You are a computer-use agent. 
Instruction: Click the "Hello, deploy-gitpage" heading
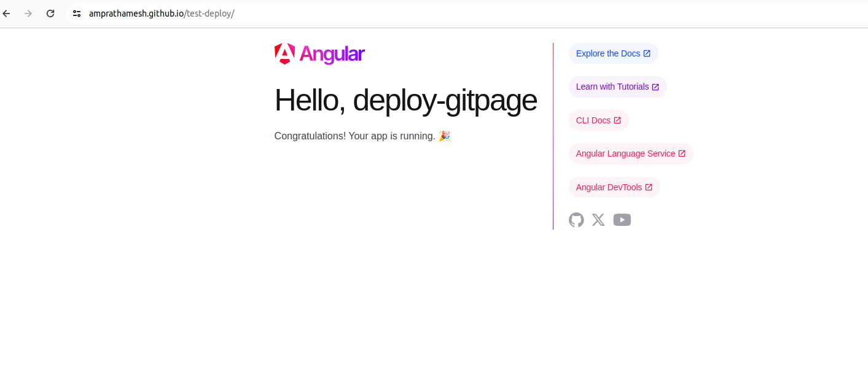(x=405, y=100)
